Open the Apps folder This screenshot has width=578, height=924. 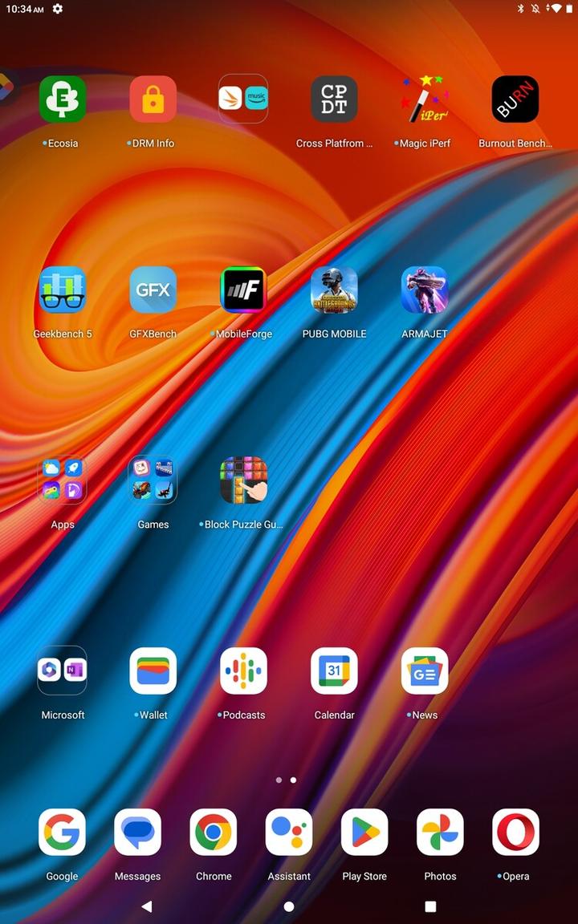click(x=63, y=480)
